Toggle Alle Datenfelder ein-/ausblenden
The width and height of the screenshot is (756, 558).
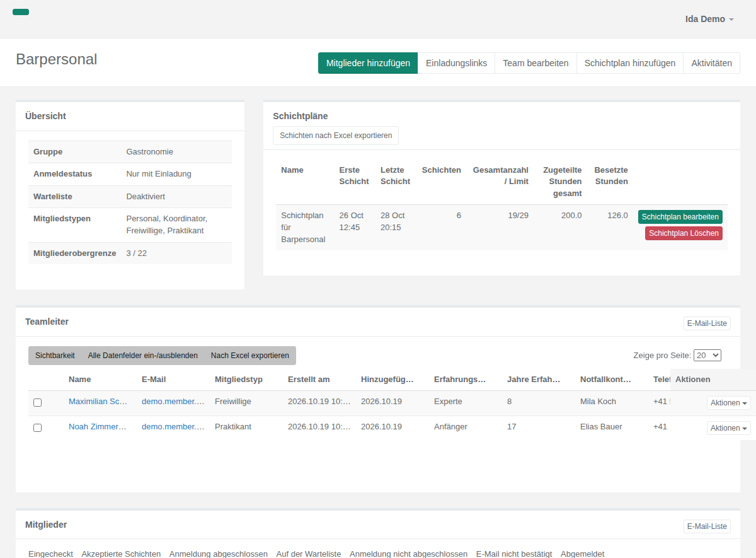(x=143, y=356)
